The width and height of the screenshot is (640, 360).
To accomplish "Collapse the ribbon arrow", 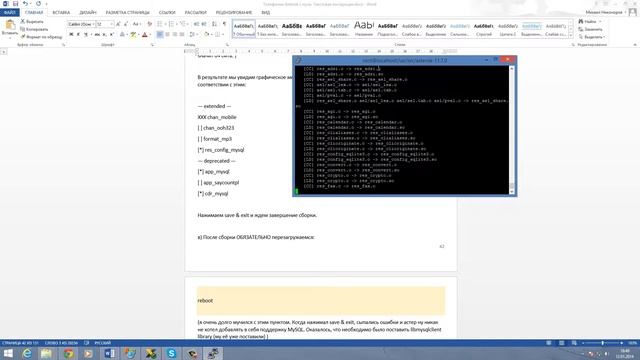I will click(635, 45).
